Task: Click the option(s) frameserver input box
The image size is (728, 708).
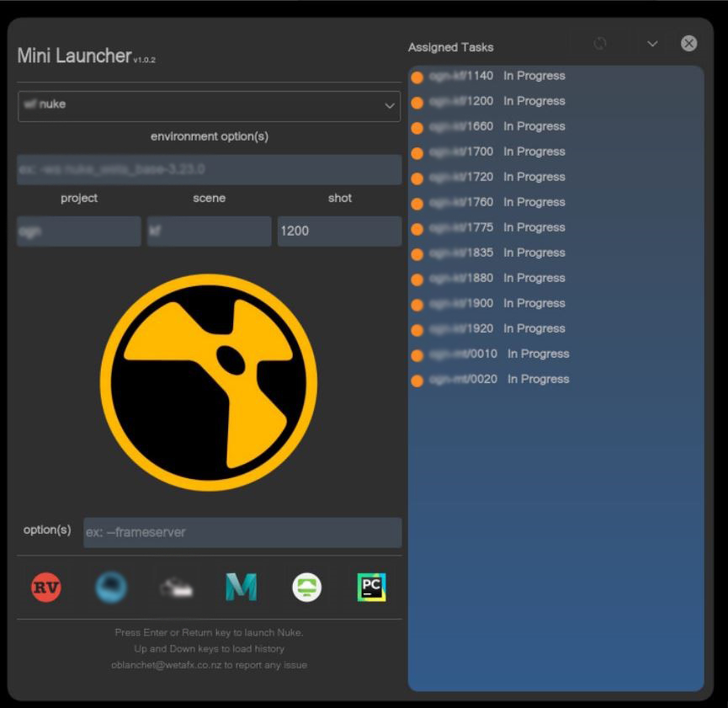Action: [x=242, y=532]
